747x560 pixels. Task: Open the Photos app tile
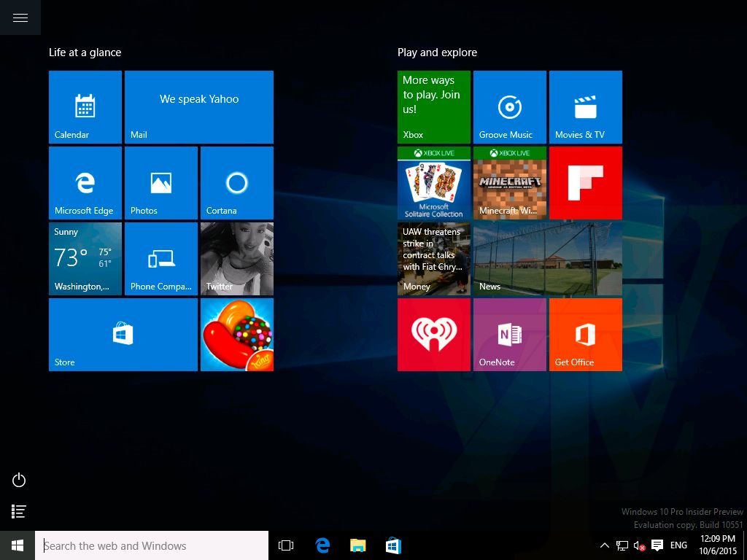point(161,183)
